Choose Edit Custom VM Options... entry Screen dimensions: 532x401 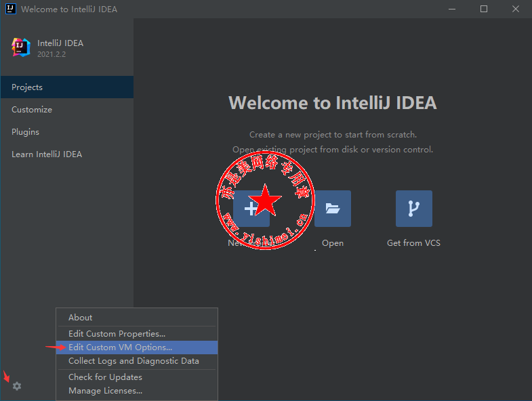click(x=137, y=347)
